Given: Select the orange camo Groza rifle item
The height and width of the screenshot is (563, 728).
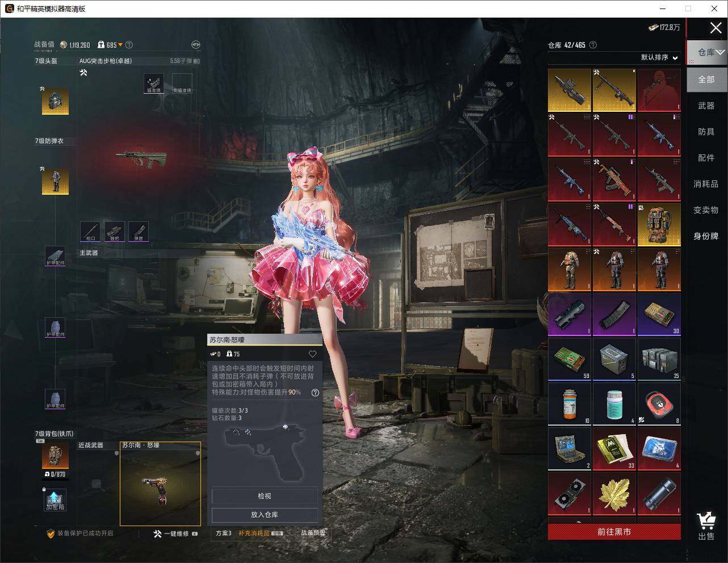Looking at the screenshot, I should pos(614,180).
